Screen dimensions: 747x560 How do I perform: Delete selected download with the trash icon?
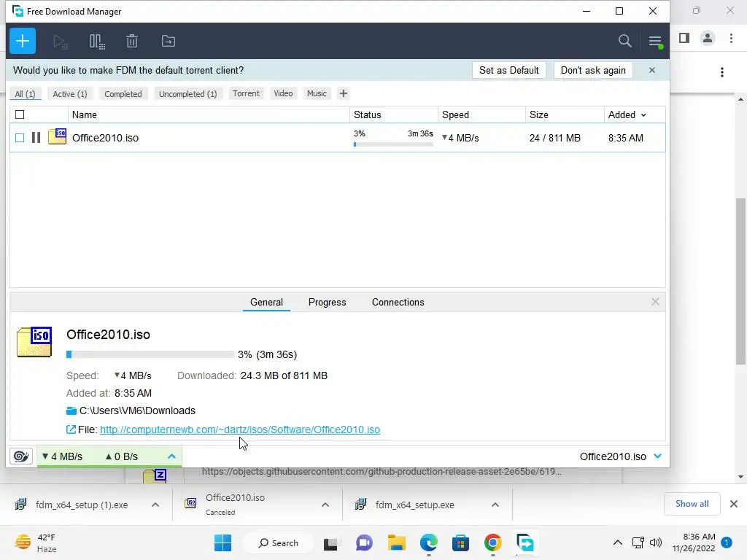point(132,41)
